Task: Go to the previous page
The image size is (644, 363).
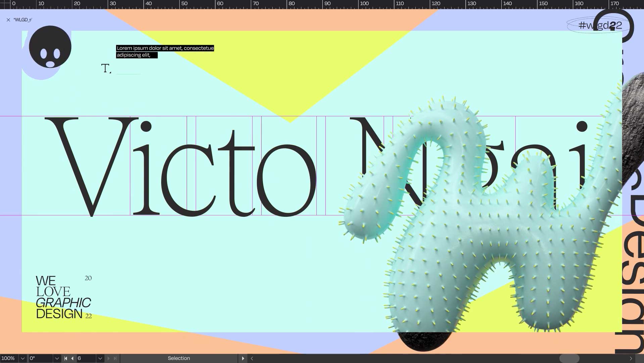Action: [72, 358]
